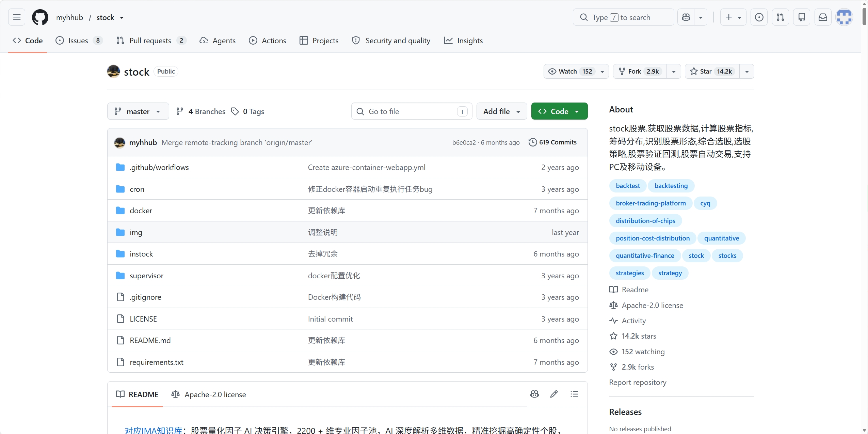This screenshot has height=434, width=868.
Task: Open the LICENSE file
Action: click(x=143, y=319)
